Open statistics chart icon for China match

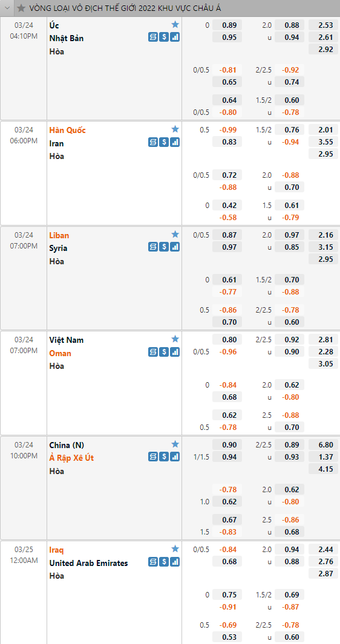coord(175,457)
